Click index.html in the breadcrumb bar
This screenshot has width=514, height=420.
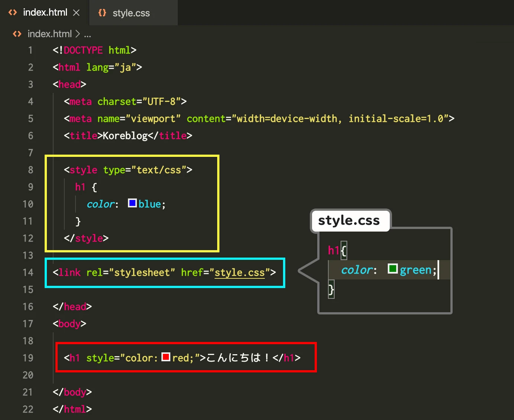pyautogui.click(x=49, y=34)
